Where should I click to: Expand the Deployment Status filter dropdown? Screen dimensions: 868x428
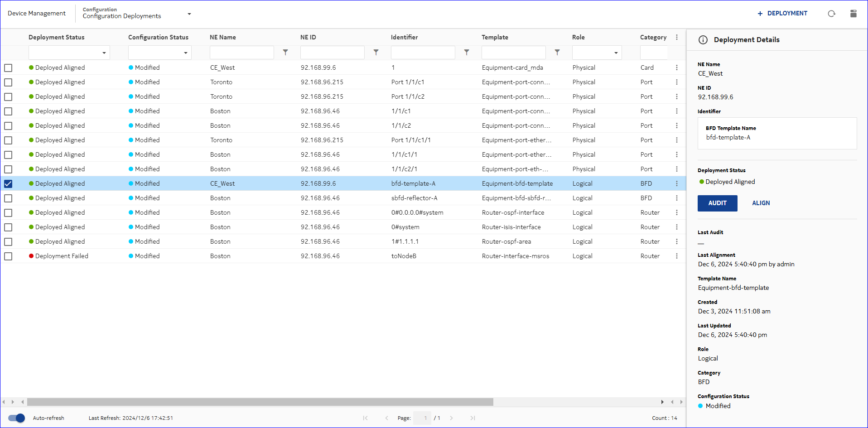coord(104,53)
